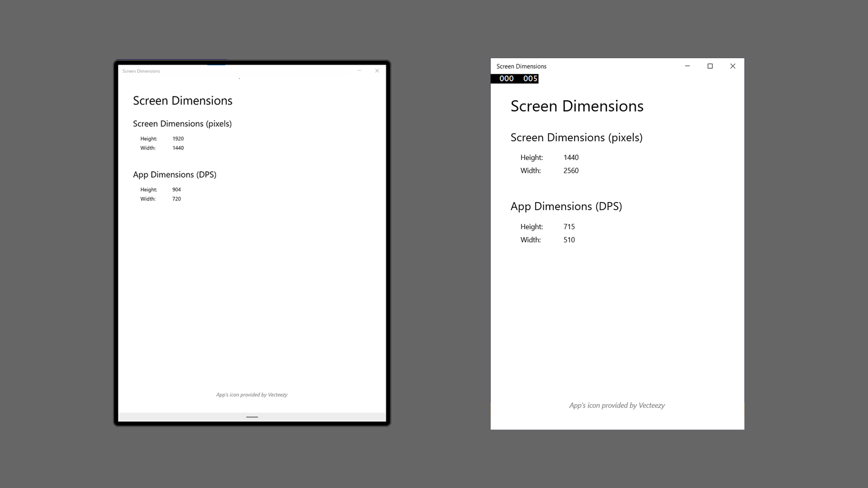Minimize the right Screen Dimensions window

pyautogui.click(x=687, y=66)
